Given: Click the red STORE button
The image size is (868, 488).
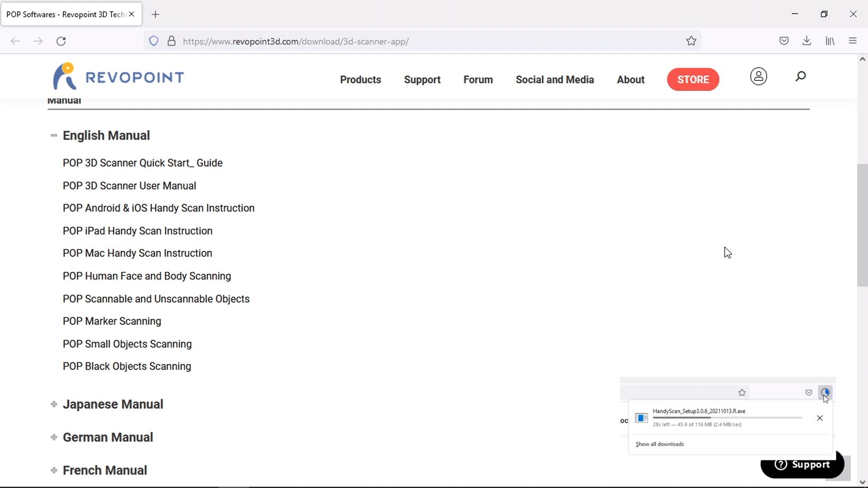Looking at the screenshot, I should pyautogui.click(x=693, y=80).
